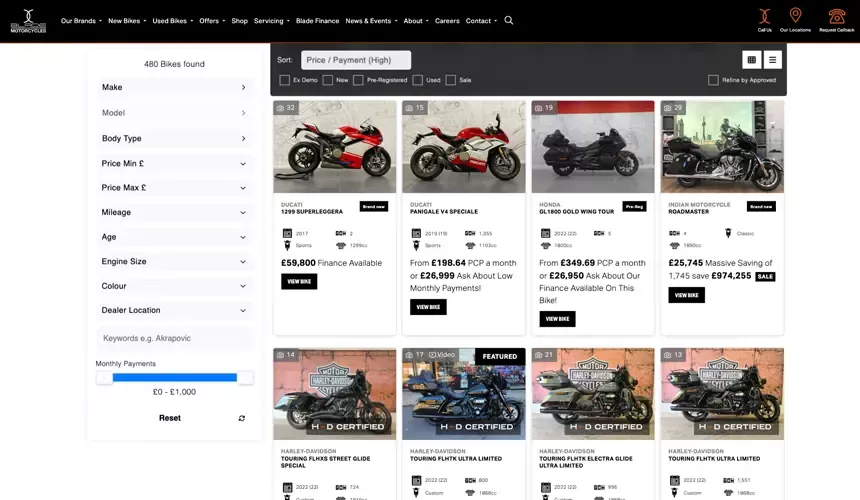Open the Servicing menu
The image size is (860, 500).
point(271,21)
